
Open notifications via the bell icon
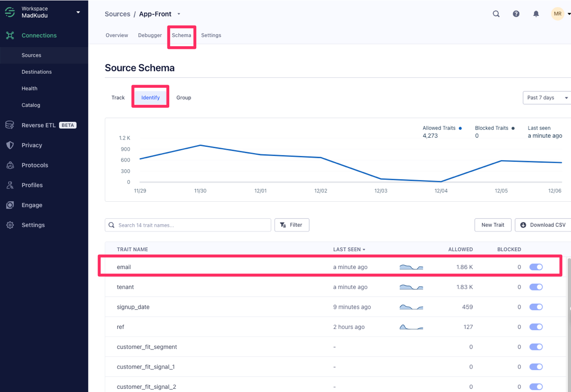tap(536, 14)
